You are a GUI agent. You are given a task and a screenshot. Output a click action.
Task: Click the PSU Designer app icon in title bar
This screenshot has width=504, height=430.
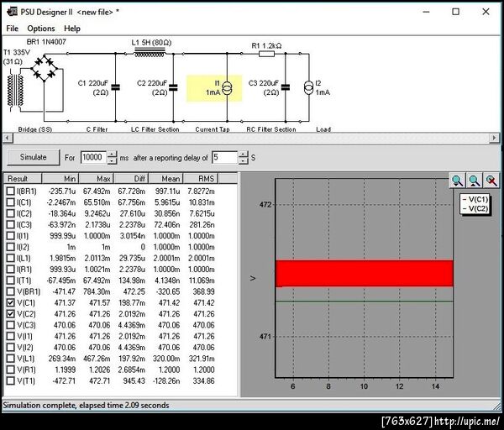[12, 12]
